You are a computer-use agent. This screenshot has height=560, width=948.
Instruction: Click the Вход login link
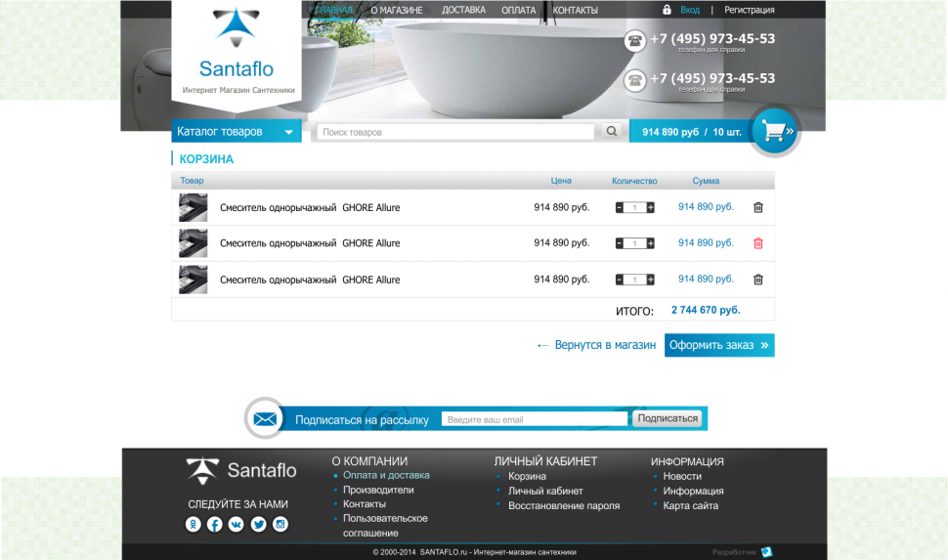pyautogui.click(x=690, y=10)
